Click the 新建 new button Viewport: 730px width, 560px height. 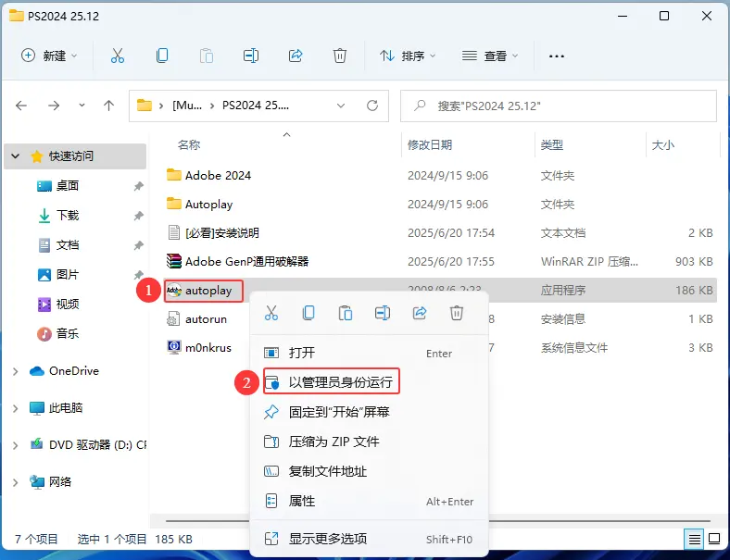coord(50,56)
